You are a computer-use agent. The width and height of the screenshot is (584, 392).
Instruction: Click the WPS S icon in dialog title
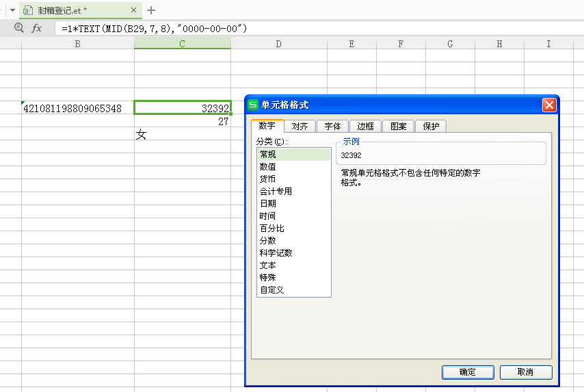tap(253, 105)
